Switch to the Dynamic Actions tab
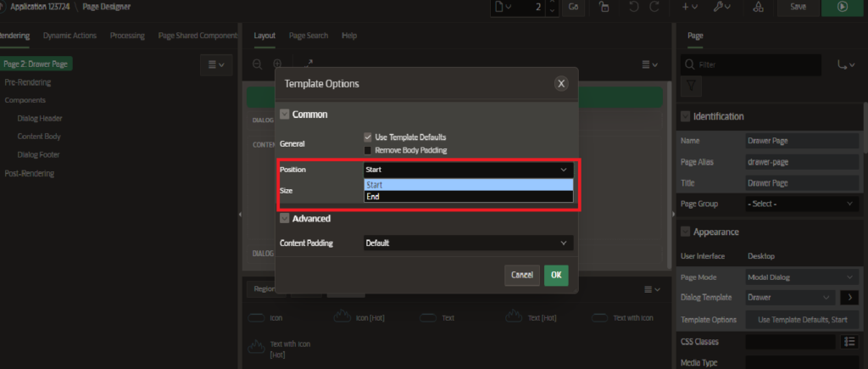This screenshot has width=868, height=369. point(70,36)
